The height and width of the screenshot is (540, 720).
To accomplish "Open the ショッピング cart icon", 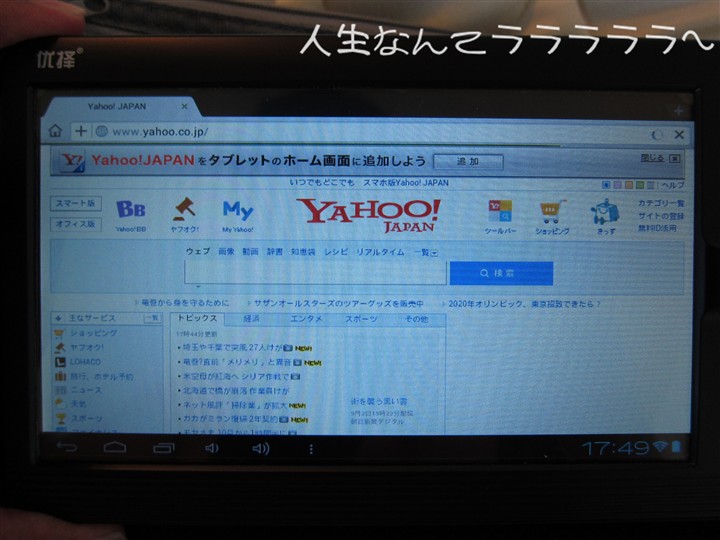I will tap(552, 217).
